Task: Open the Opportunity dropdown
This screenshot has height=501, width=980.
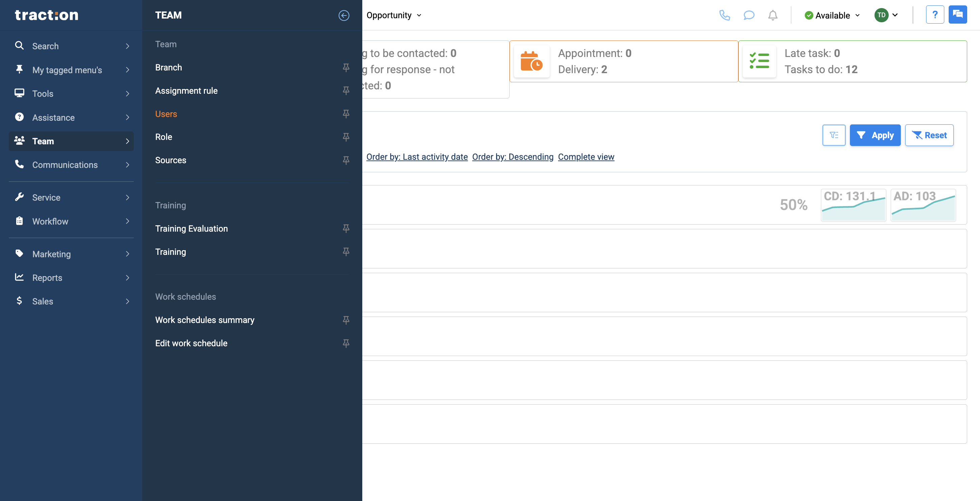Action: (394, 15)
